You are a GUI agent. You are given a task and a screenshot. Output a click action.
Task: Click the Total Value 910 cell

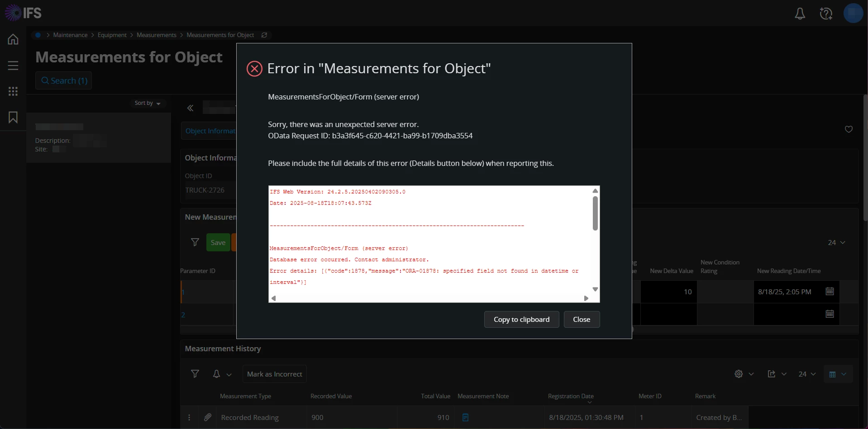click(x=425, y=417)
